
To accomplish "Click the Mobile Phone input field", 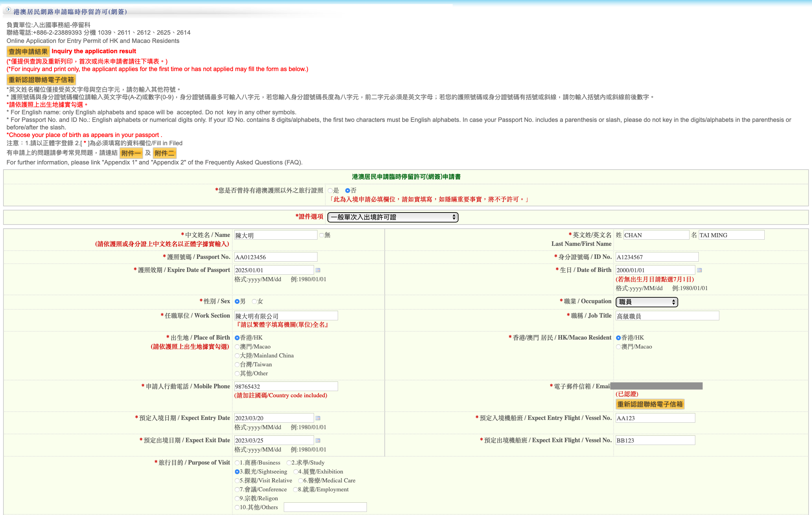I will click(286, 387).
